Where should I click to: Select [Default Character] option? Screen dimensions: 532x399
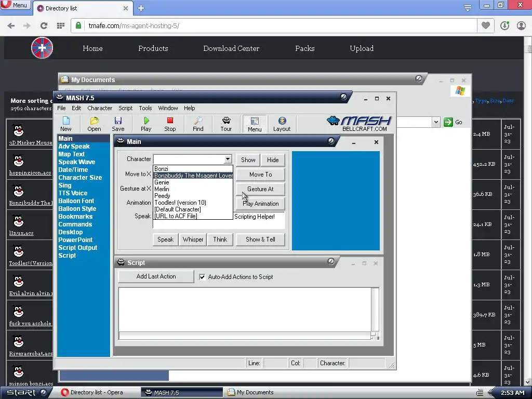193,209
